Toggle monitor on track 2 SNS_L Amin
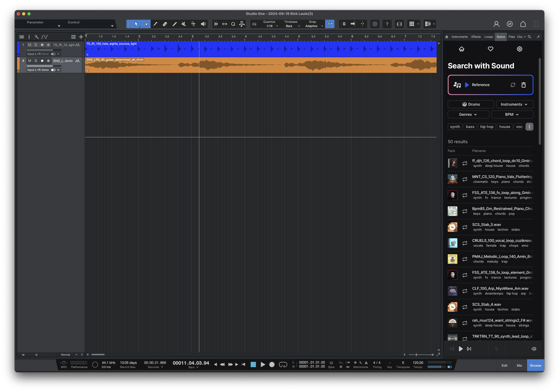This screenshot has height=392, width=559. (48, 61)
